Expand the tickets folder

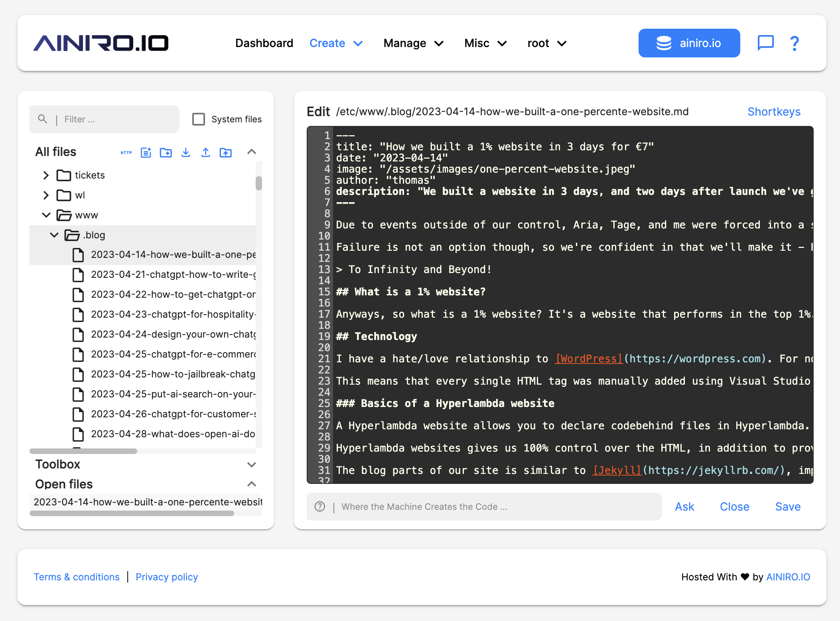point(46,175)
